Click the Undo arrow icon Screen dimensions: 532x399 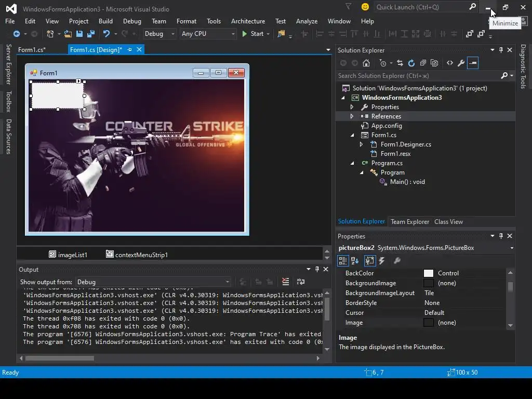pyautogui.click(x=107, y=34)
